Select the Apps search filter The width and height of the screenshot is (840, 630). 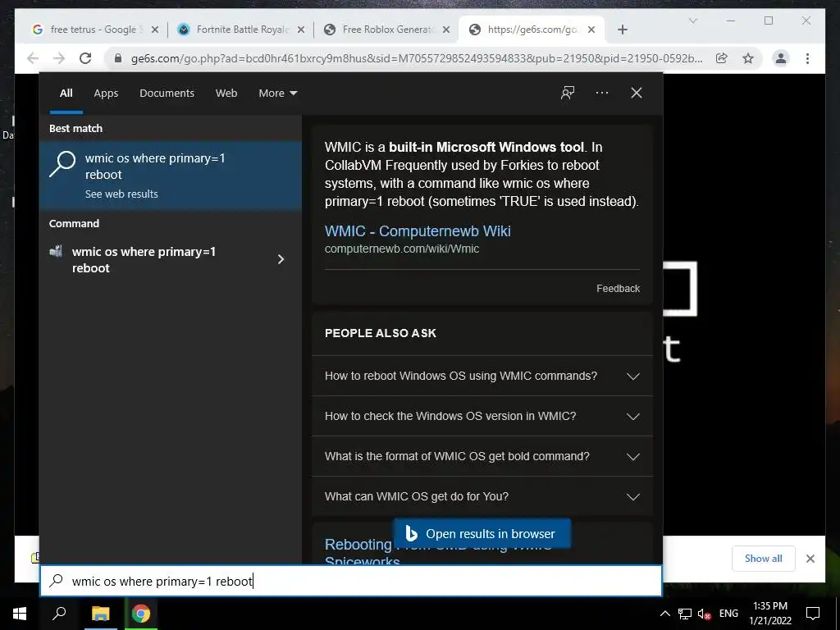pyautogui.click(x=106, y=94)
